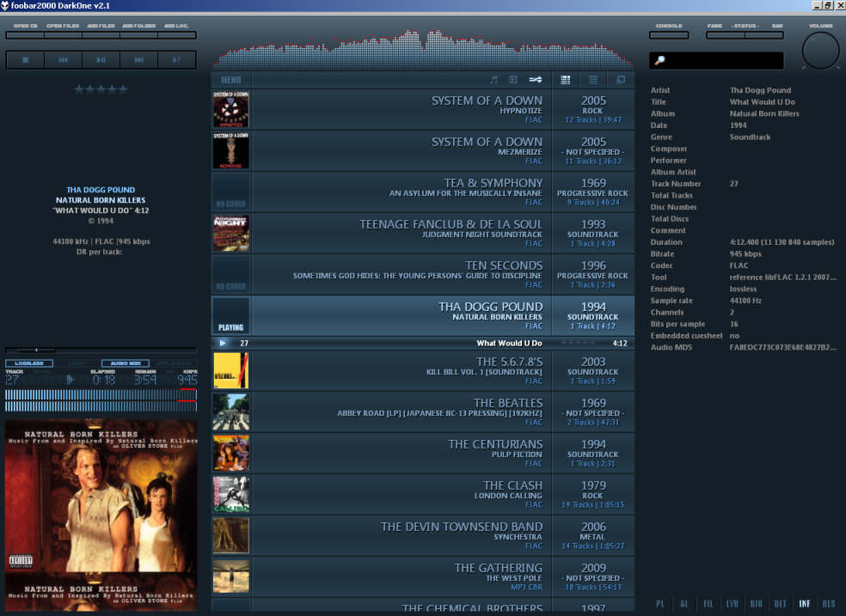Switch to plain list view icon
This screenshot has height=616, width=846.
(x=593, y=80)
